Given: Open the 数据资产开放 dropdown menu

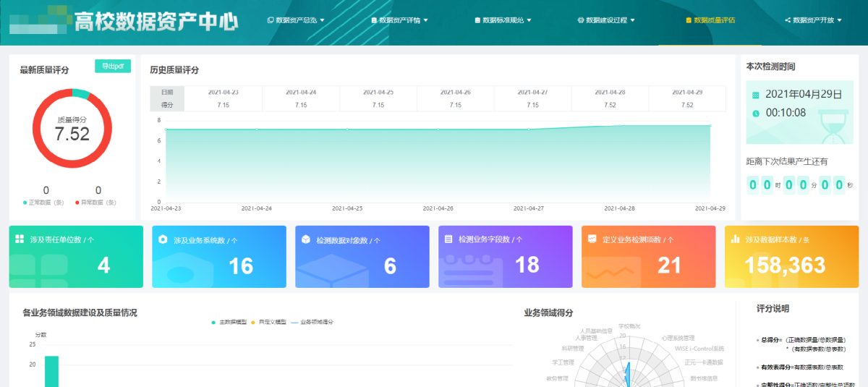Looking at the screenshot, I should pyautogui.click(x=814, y=20).
